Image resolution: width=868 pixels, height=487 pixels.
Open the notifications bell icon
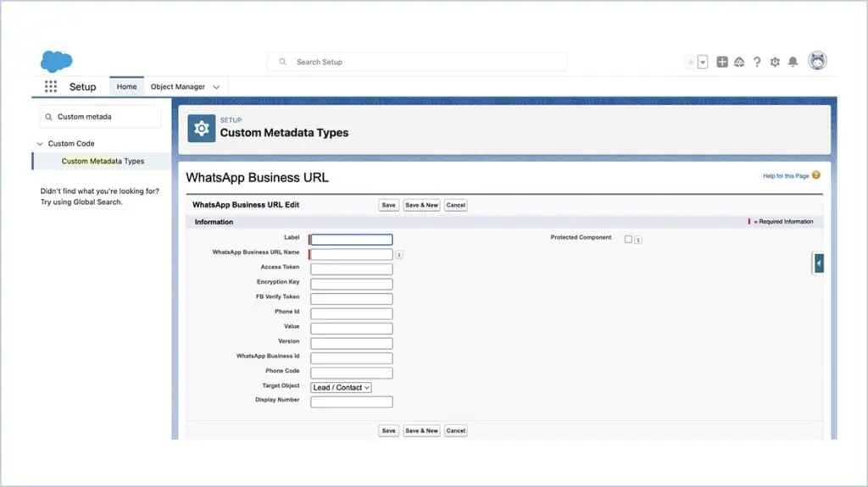click(x=793, y=62)
